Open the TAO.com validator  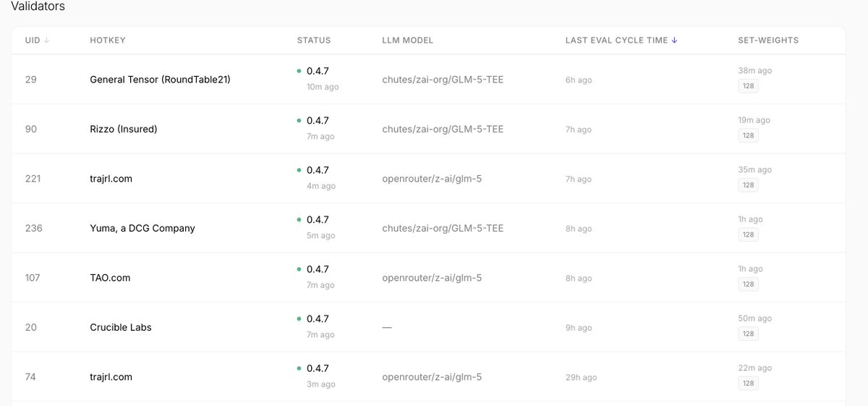pyautogui.click(x=110, y=278)
